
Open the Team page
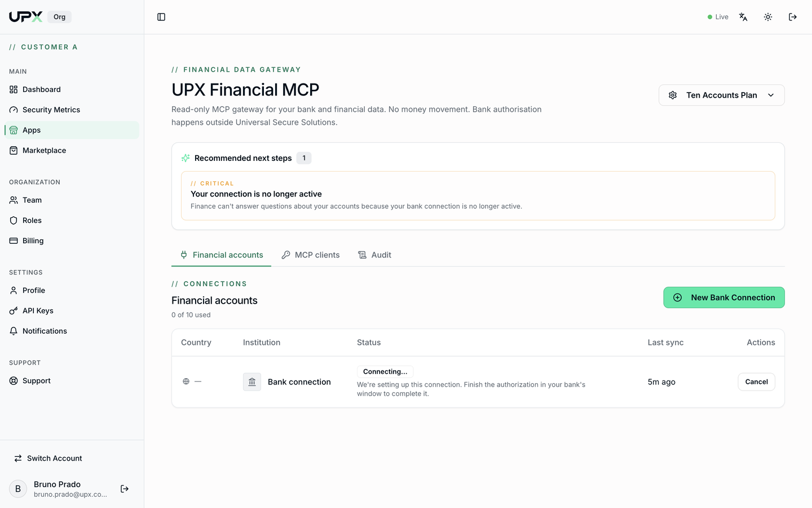[x=72, y=200]
